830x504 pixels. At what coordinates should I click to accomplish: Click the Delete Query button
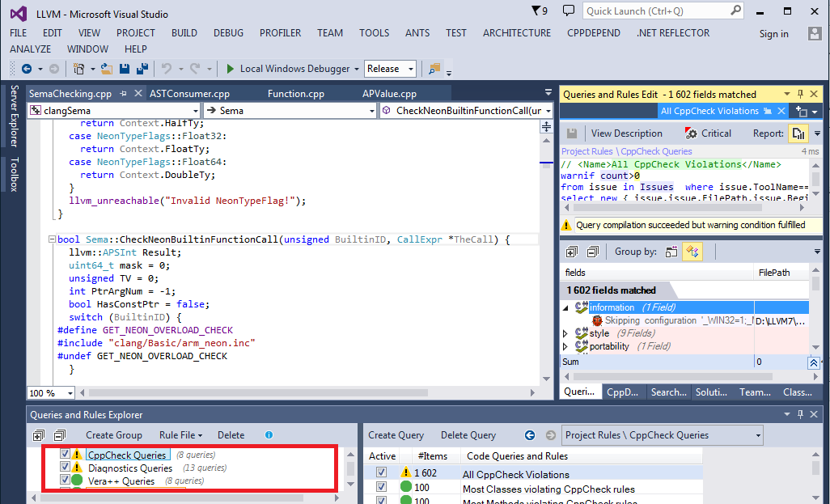[468, 435]
